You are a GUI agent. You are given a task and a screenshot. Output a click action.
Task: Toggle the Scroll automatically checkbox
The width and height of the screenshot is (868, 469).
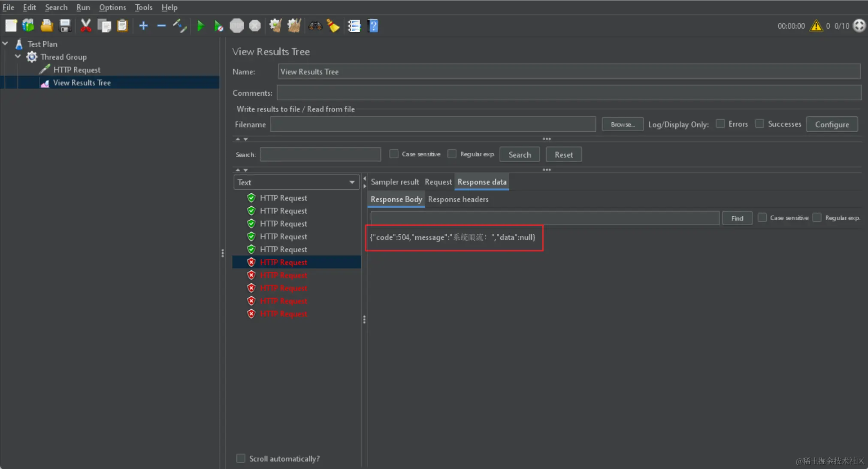(241, 459)
